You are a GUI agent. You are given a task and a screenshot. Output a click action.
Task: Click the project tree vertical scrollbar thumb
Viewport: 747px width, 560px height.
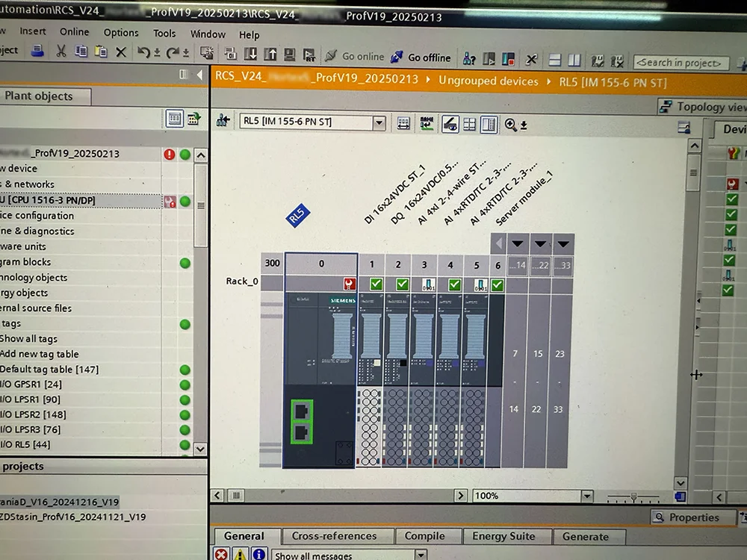click(x=201, y=206)
